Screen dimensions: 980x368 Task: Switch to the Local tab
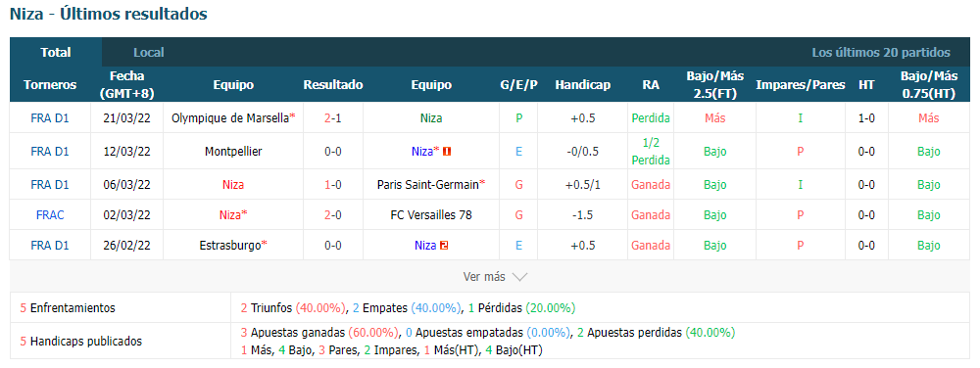pos(149,53)
